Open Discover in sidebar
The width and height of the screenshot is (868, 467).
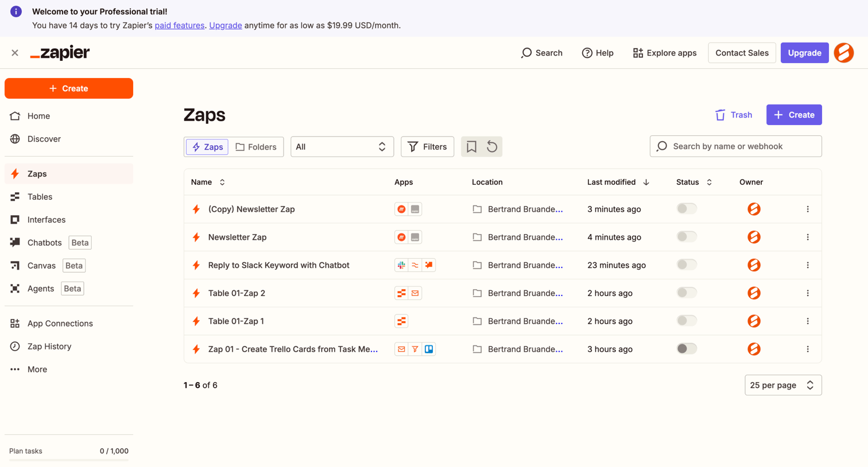[x=69, y=139]
